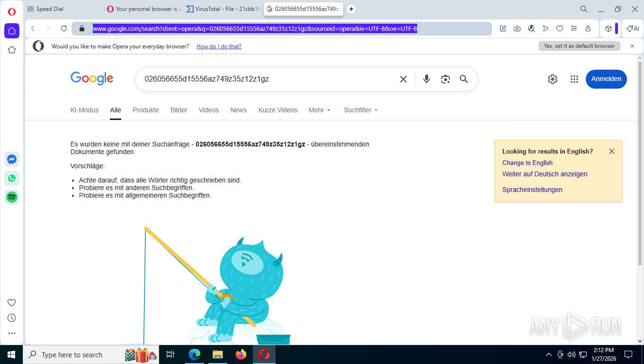Open the edit pin icon in address bar
This screenshot has width=644, height=364.
pos(503,28)
